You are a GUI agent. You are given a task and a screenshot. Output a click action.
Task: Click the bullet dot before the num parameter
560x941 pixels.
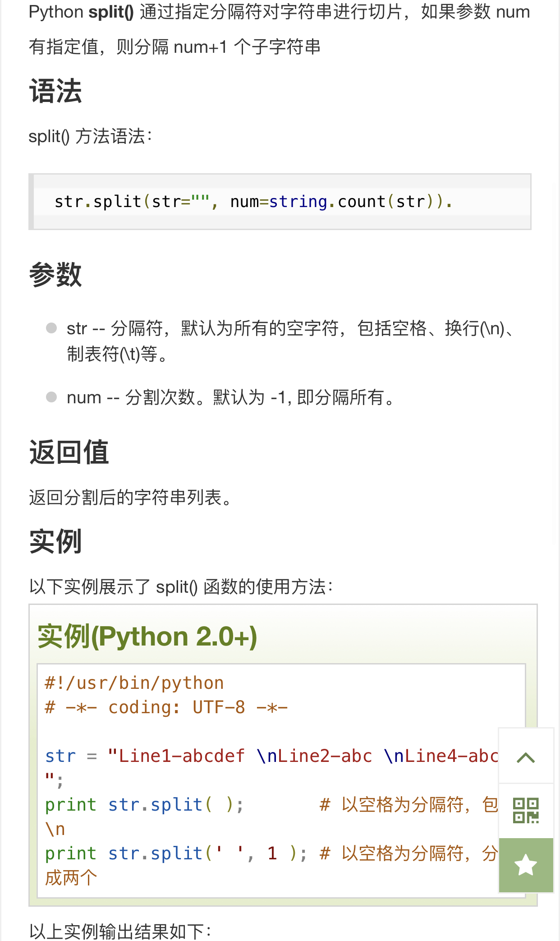coord(51,397)
